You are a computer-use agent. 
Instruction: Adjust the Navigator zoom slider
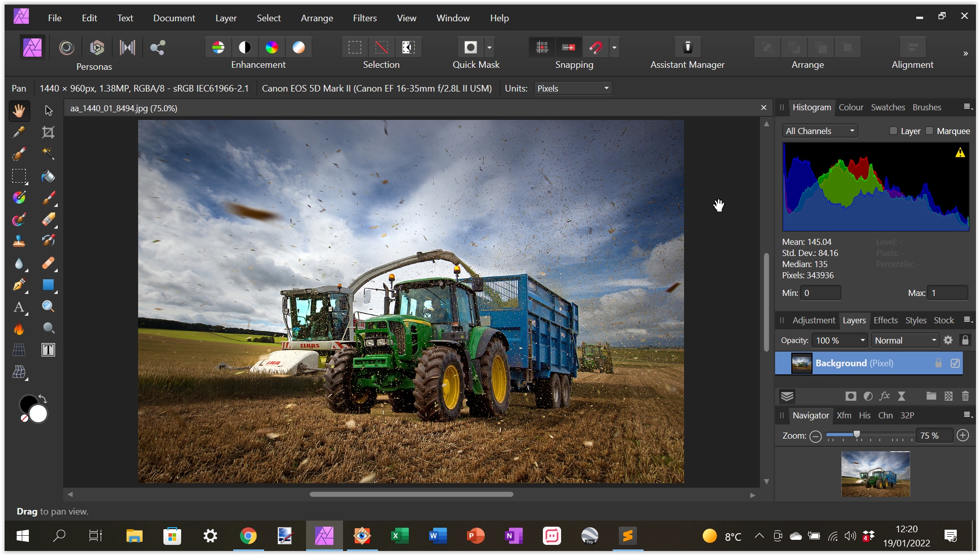click(x=857, y=434)
